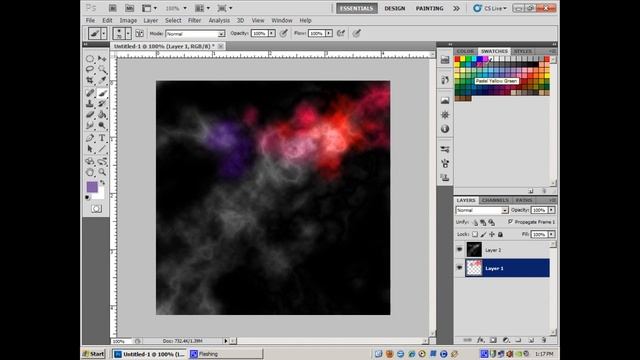Switch to the Painting workspace
Viewport: 640px width, 360px height.
(x=429, y=8)
